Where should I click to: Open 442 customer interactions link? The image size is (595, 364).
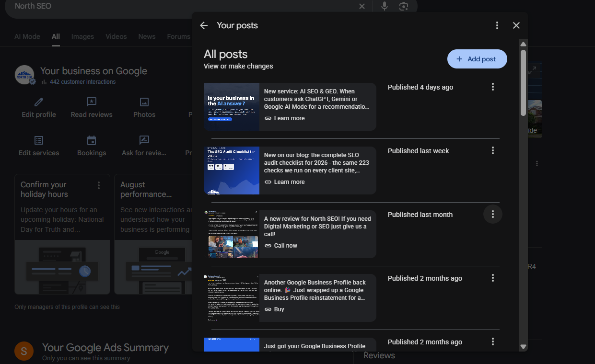coord(82,82)
